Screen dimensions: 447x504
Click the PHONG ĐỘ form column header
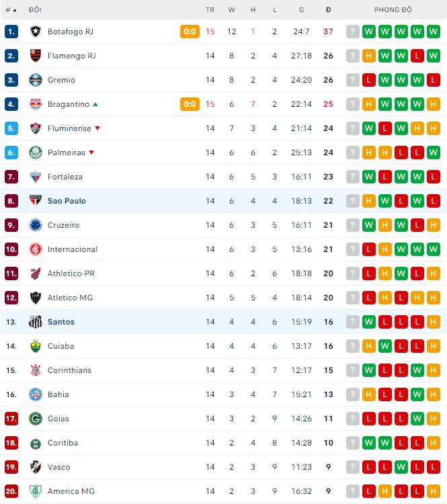393,10
